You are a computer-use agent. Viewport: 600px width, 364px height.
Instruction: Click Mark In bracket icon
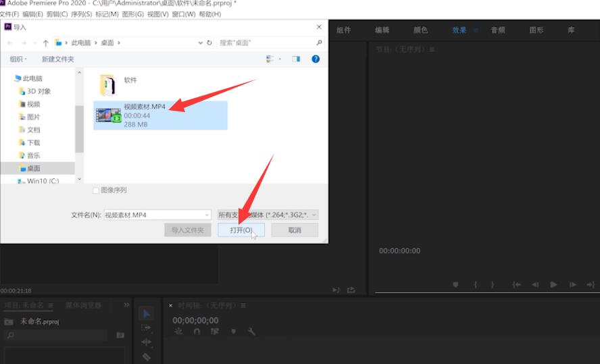(x=476, y=284)
